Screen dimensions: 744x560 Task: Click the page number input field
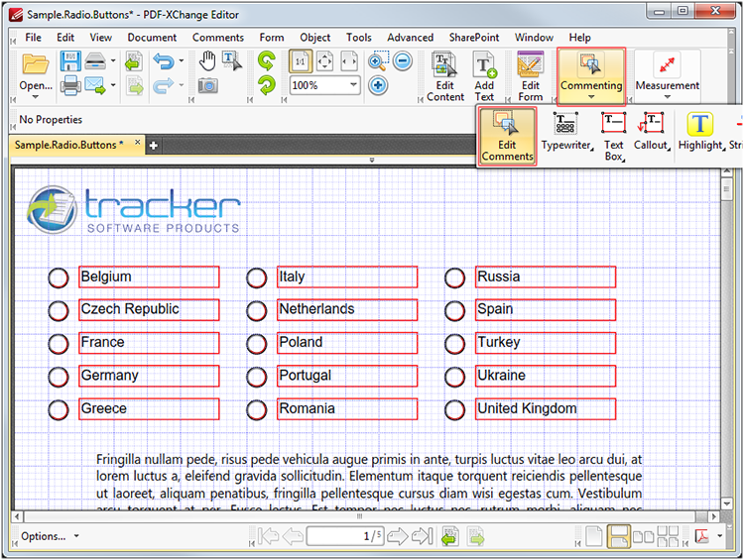tap(345, 536)
